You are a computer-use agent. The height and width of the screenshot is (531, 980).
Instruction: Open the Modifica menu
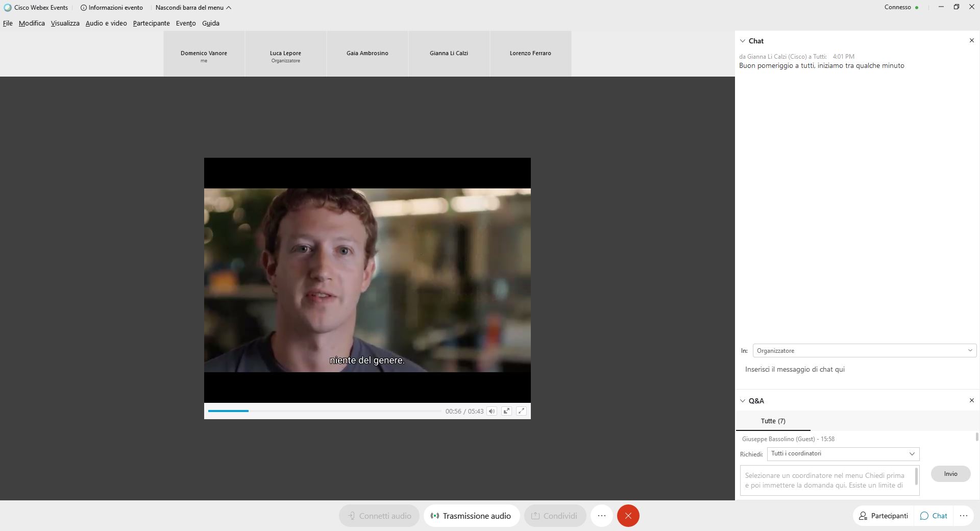(32, 23)
